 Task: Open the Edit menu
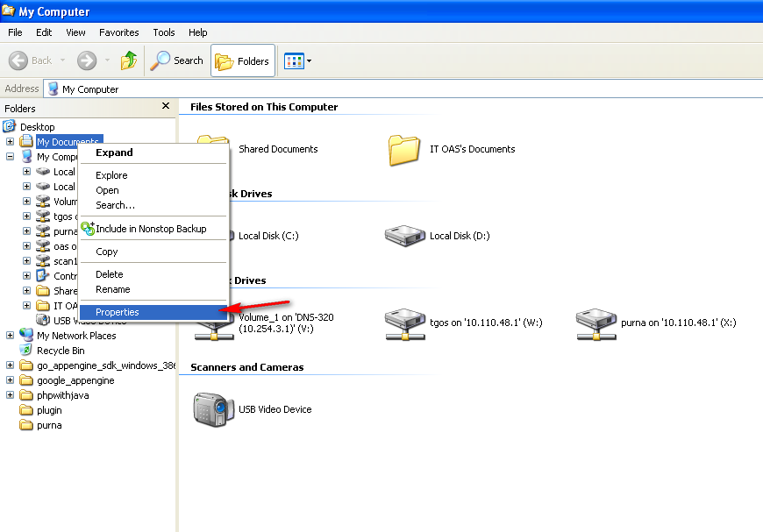click(x=44, y=32)
